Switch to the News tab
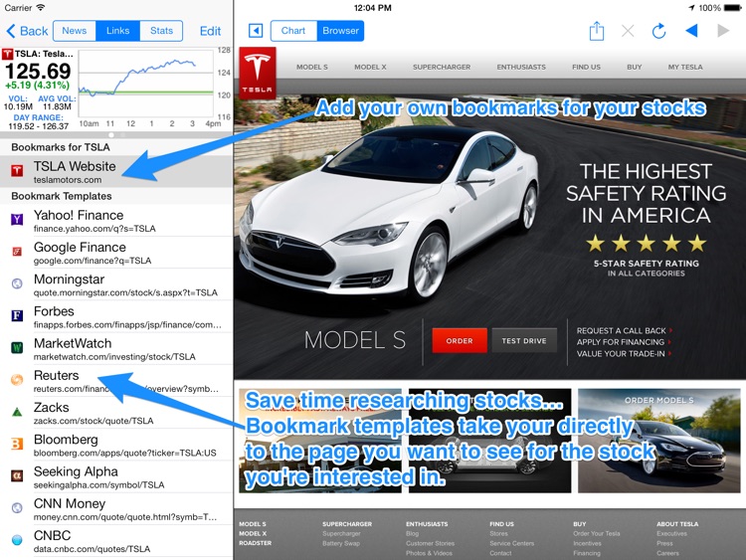The height and width of the screenshot is (560, 746). [x=75, y=31]
